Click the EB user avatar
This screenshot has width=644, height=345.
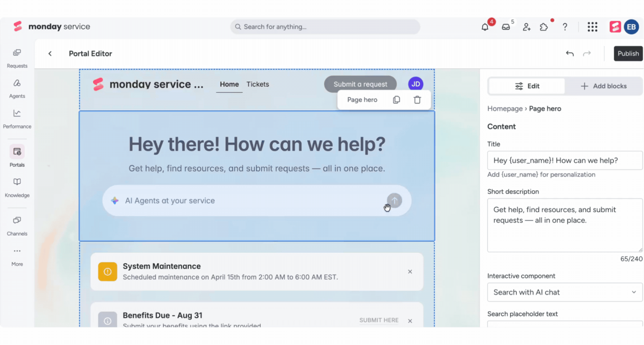(x=632, y=27)
